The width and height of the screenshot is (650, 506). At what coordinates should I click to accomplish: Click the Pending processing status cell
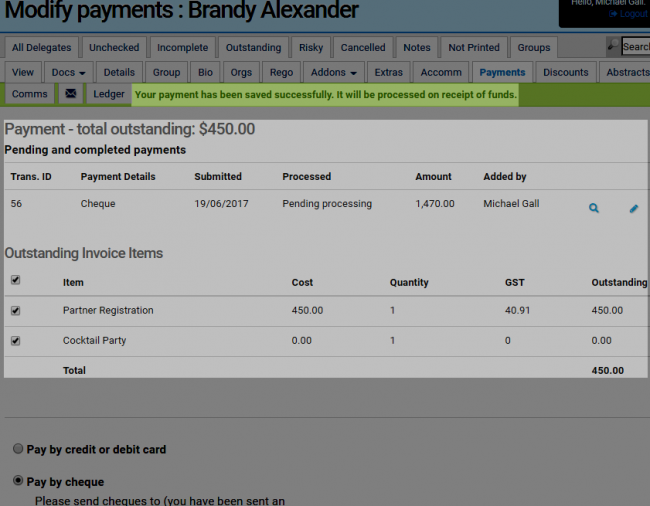(x=327, y=203)
